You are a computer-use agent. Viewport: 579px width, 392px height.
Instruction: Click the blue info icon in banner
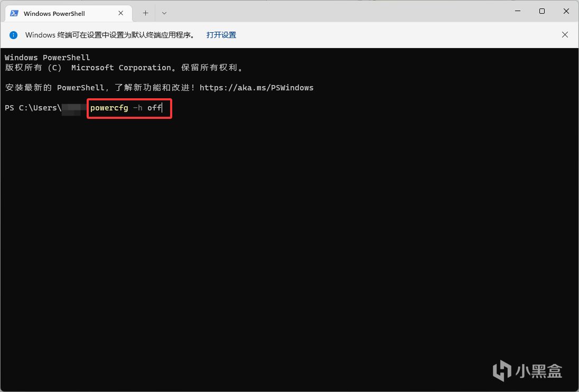click(x=13, y=35)
